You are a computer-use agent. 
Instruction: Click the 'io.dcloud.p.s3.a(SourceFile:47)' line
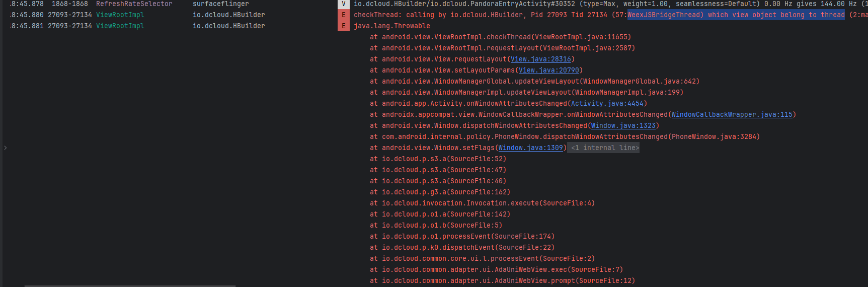pyautogui.click(x=438, y=170)
